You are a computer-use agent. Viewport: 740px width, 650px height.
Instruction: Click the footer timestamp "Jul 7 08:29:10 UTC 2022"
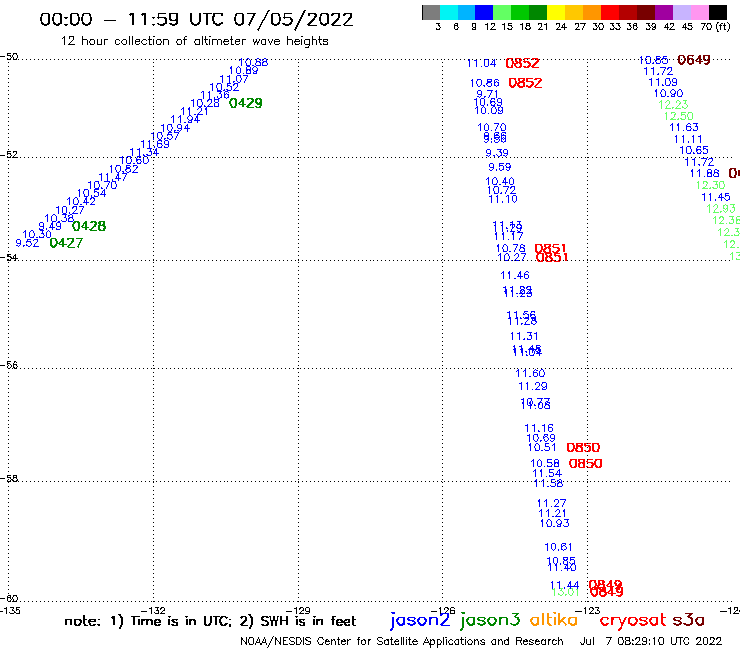point(651,641)
